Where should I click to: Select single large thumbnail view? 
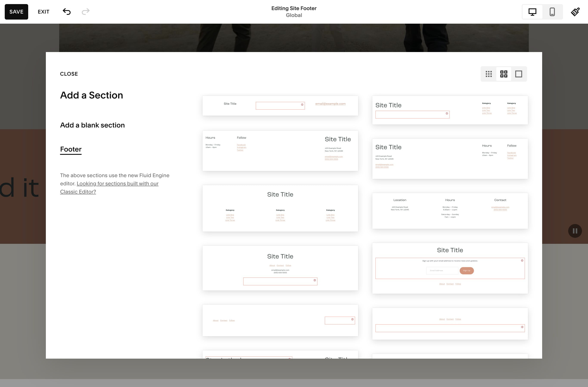coord(518,74)
